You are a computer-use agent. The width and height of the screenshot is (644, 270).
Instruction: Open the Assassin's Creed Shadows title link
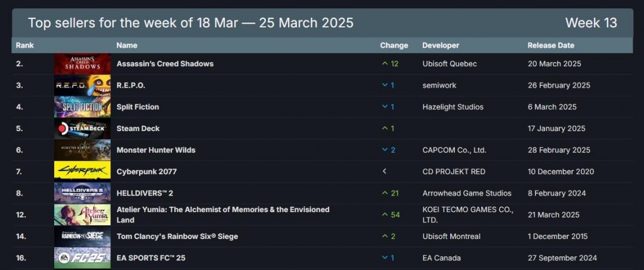165,64
